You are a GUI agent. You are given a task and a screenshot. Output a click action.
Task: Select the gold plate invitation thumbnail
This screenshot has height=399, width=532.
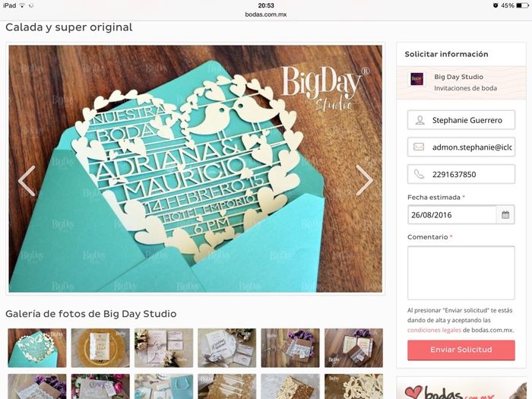pyautogui.click(x=100, y=348)
